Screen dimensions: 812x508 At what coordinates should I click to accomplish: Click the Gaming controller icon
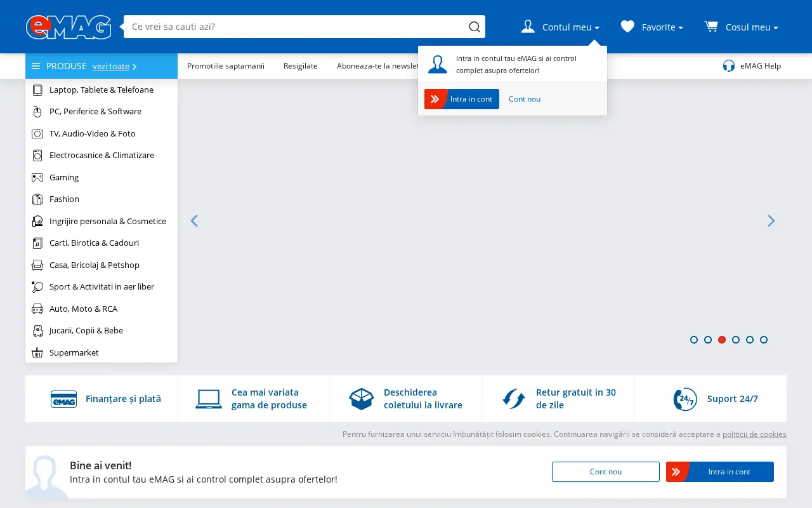37,178
